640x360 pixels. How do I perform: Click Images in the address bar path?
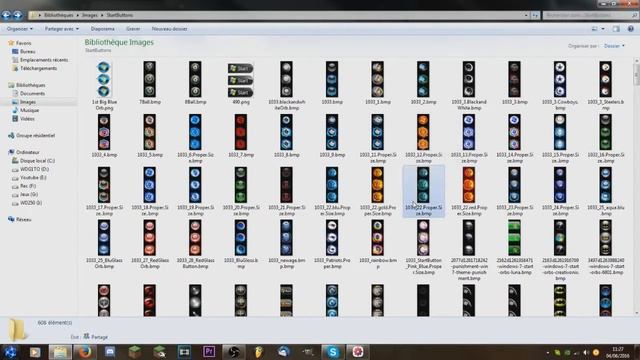pyautogui.click(x=90, y=15)
